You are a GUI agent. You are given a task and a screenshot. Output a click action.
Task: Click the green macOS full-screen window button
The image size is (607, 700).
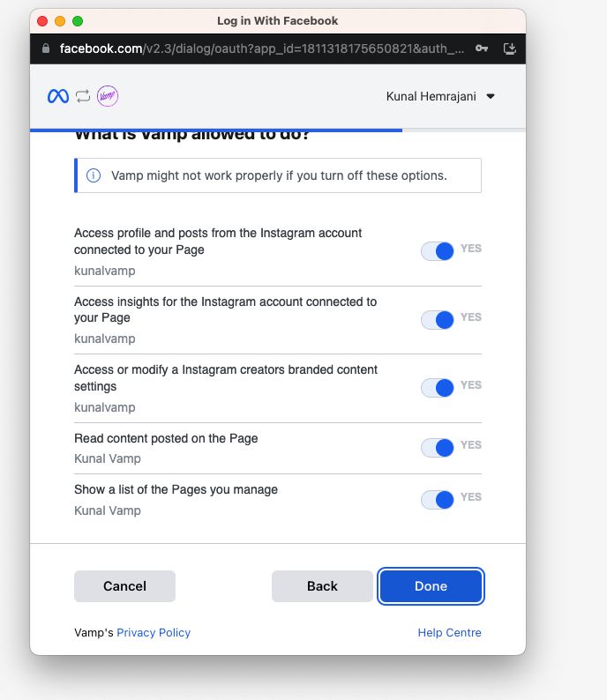pos(78,21)
